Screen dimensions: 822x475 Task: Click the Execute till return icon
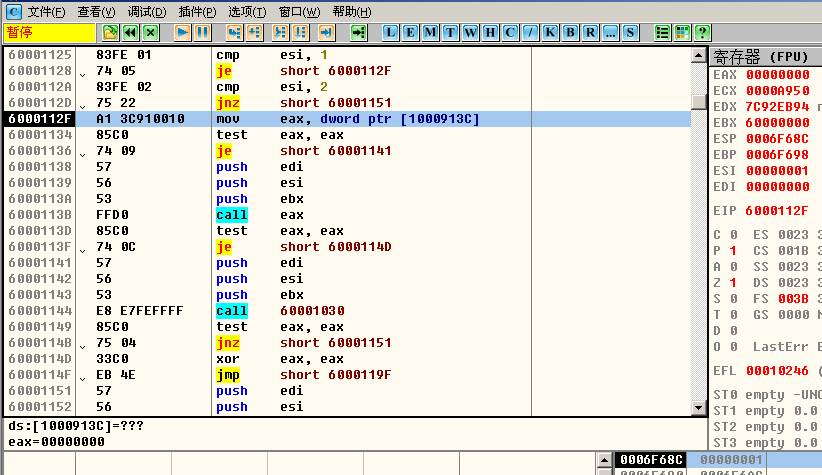[326, 33]
